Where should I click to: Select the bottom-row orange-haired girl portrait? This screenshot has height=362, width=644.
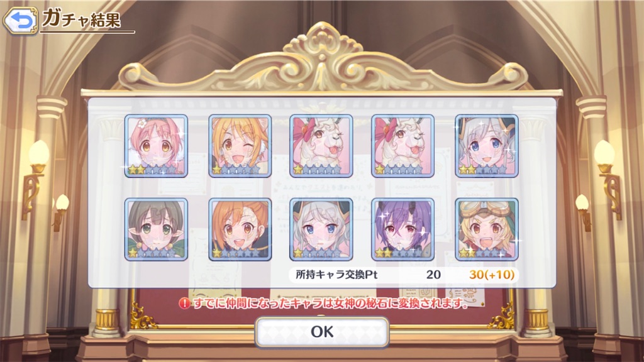(x=240, y=229)
